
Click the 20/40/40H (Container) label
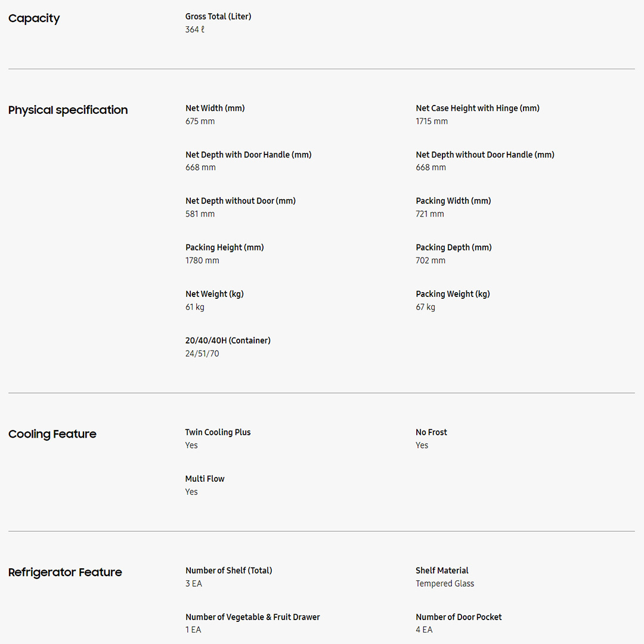228,340
